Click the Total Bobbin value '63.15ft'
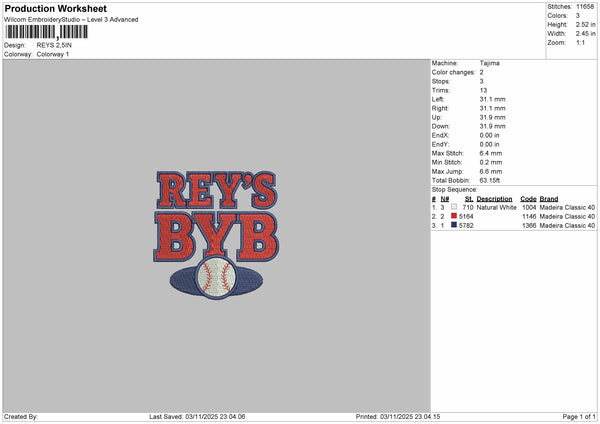 [490, 180]
